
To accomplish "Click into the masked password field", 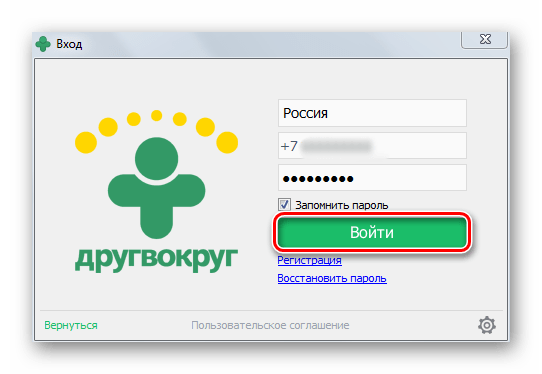I will pyautogui.click(x=372, y=178).
